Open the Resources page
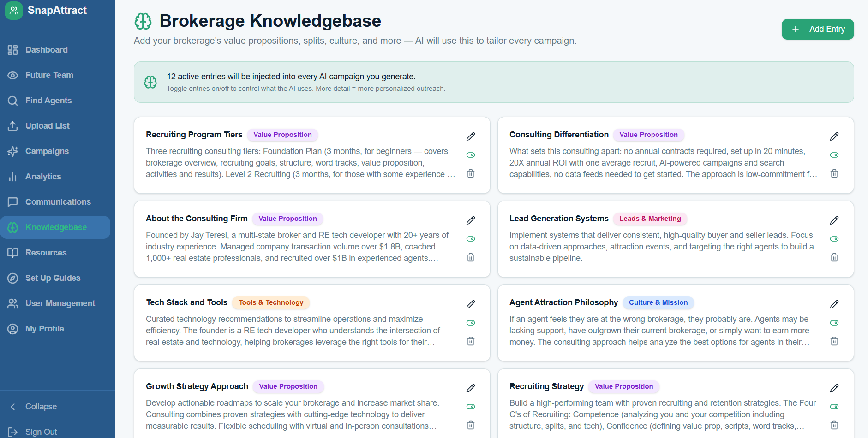This screenshot has width=868, height=438. click(55, 253)
